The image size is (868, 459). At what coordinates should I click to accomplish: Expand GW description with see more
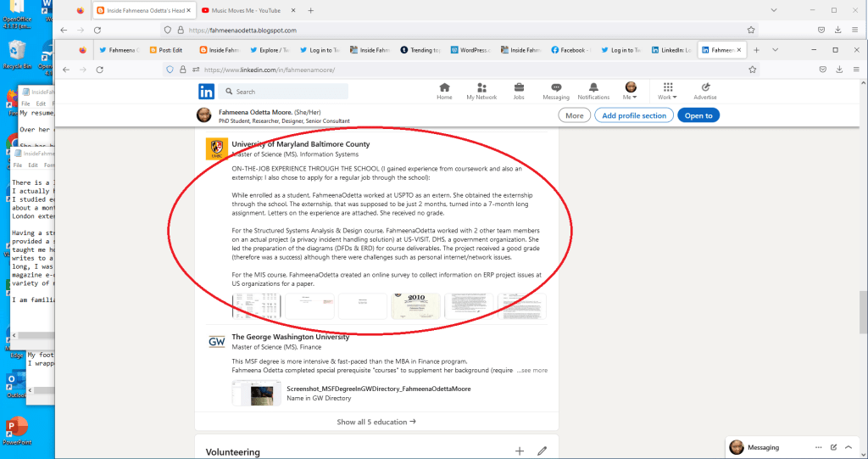[x=532, y=371]
